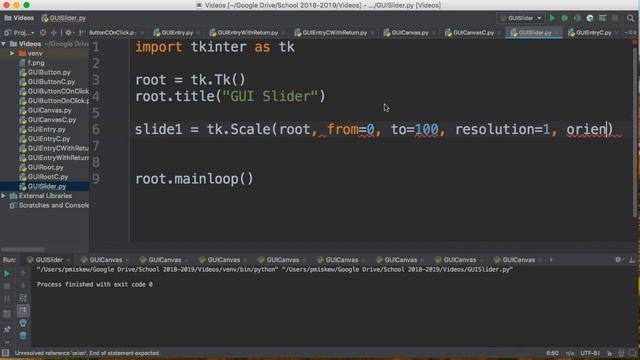
Task: Switch to GUICanvas.py editor tab
Action: pyautogui.click(x=410, y=33)
